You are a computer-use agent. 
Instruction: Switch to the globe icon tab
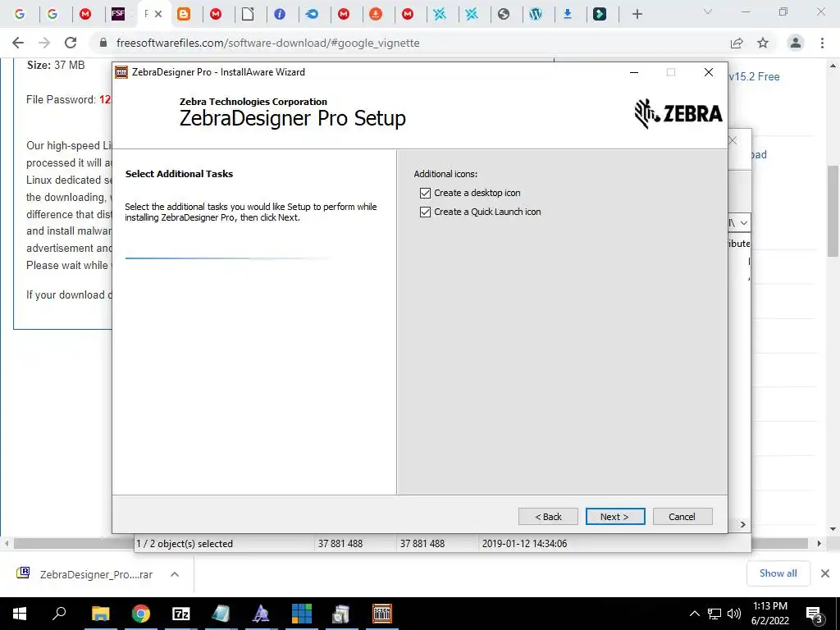coord(504,14)
